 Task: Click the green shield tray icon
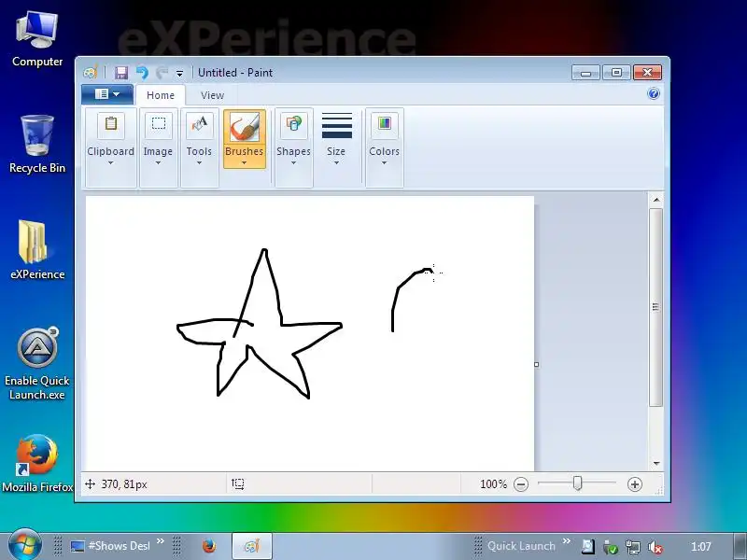[611, 548]
